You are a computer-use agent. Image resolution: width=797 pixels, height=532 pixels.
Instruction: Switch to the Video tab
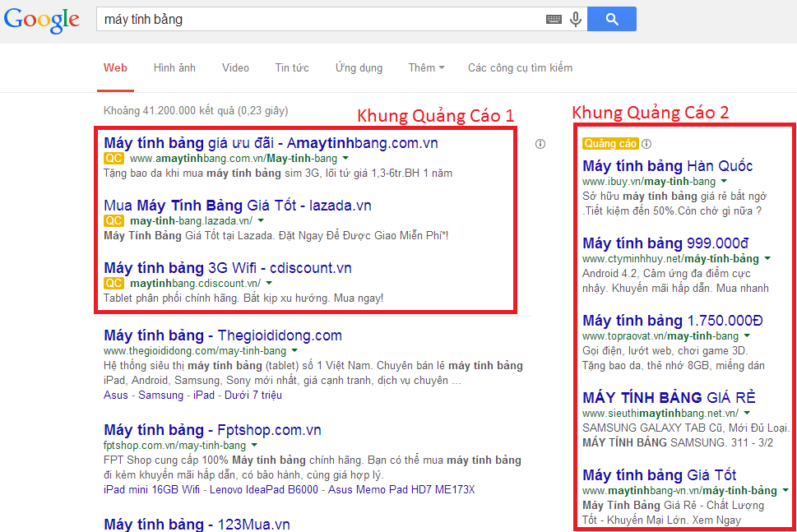[x=234, y=67]
